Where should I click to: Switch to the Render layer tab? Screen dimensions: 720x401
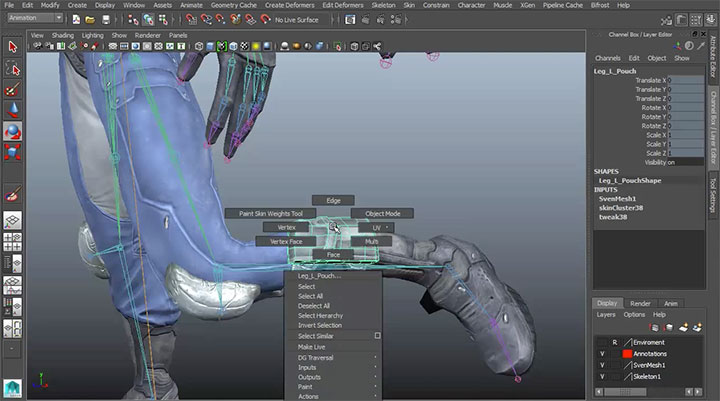click(x=640, y=304)
